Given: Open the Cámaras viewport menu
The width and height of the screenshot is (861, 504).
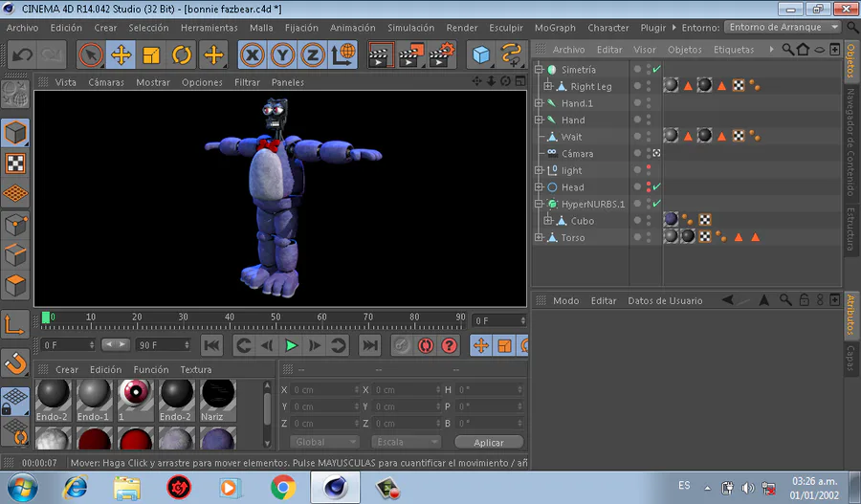Looking at the screenshot, I should coord(106,82).
